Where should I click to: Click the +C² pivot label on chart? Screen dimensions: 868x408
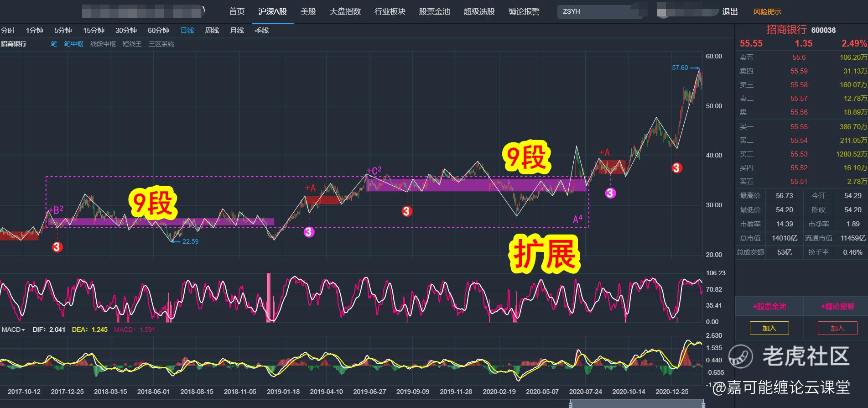click(x=374, y=171)
